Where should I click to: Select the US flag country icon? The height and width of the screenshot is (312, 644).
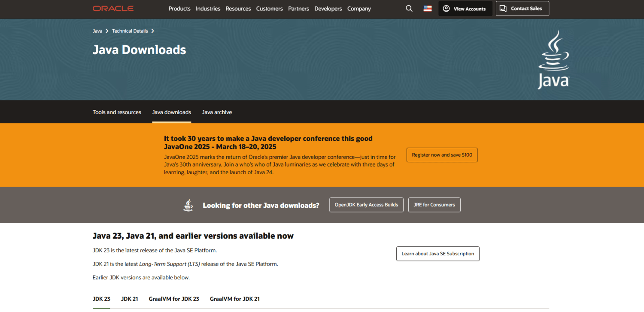(x=427, y=9)
